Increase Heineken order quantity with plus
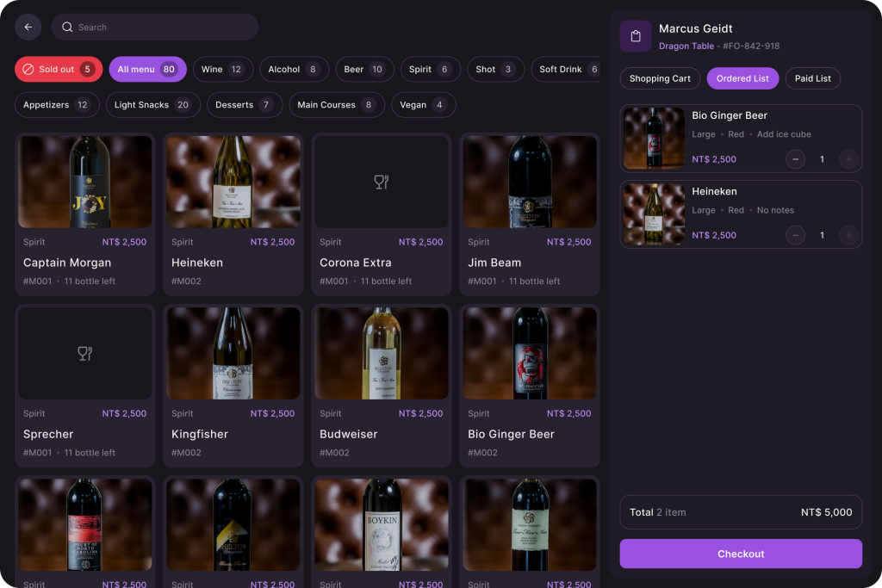This screenshot has width=882, height=588. tap(848, 235)
